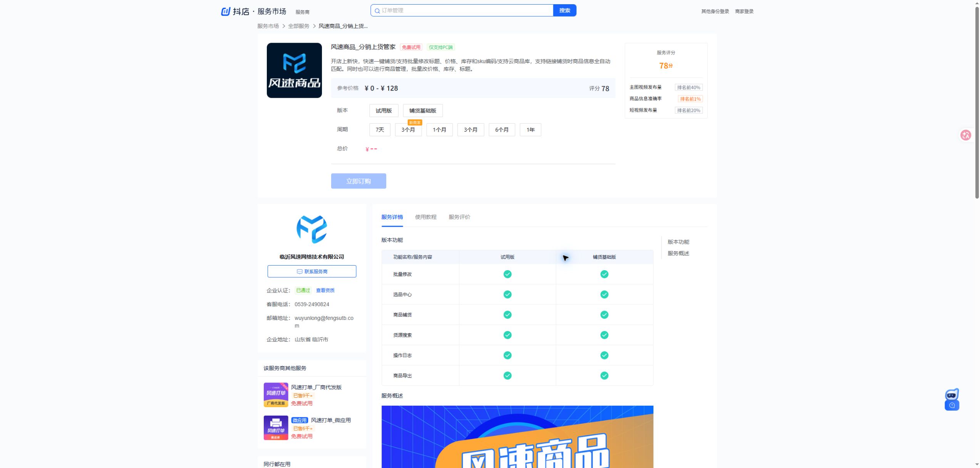The image size is (980, 468).
Task: Click the 已通过 certification badge
Action: pos(303,291)
